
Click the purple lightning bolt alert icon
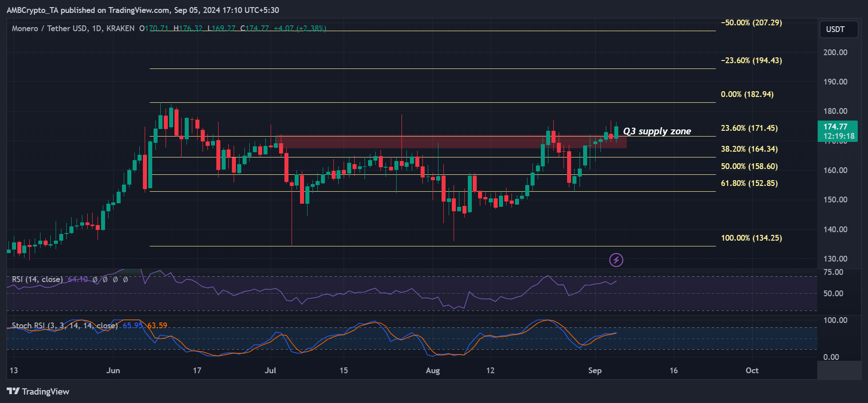[616, 260]
